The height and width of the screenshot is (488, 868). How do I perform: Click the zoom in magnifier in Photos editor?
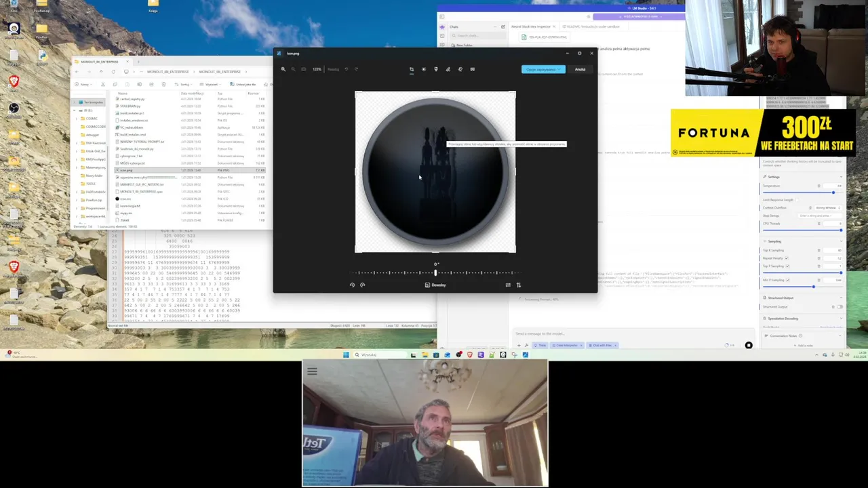coord(283,69)
